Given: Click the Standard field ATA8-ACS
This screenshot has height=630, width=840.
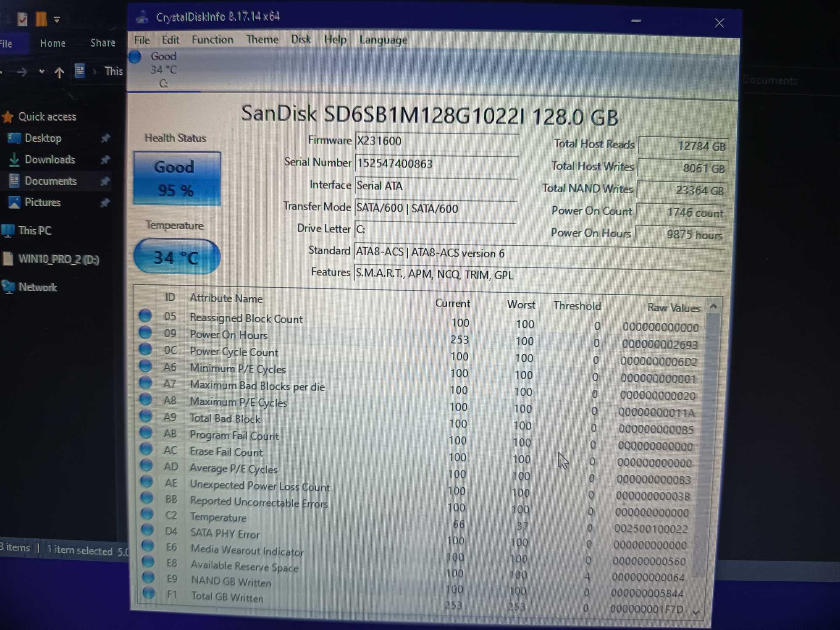Looking at the screenshot, I should point(539,253).
